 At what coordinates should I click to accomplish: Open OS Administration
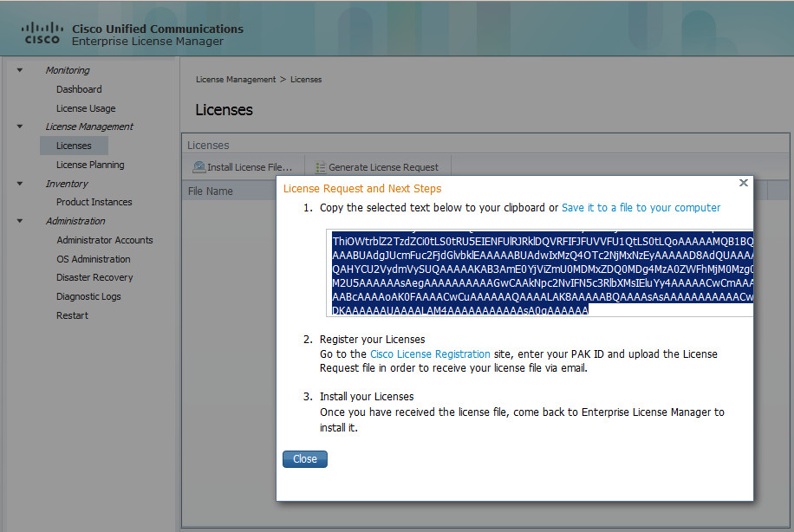coord(93,259)
